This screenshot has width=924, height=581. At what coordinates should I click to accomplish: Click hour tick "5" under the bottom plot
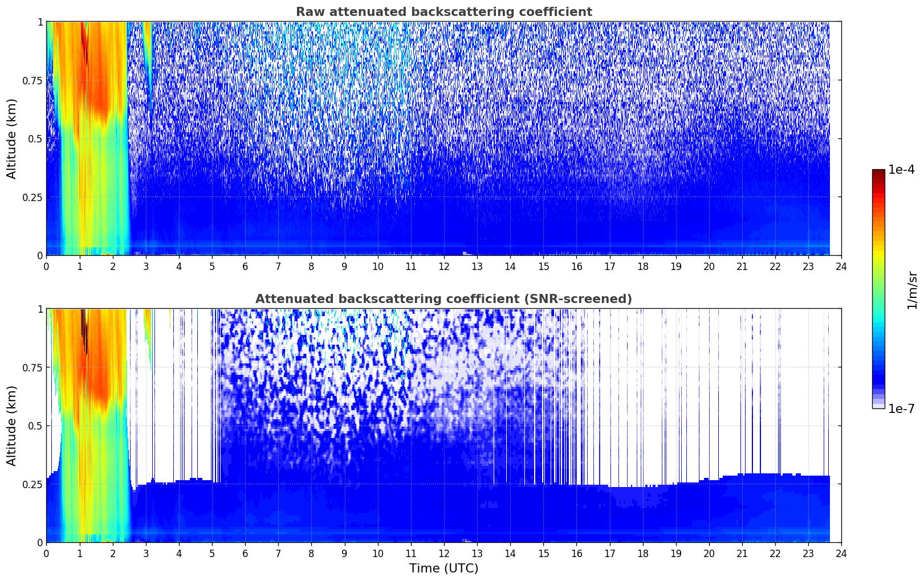pos(212,553)
